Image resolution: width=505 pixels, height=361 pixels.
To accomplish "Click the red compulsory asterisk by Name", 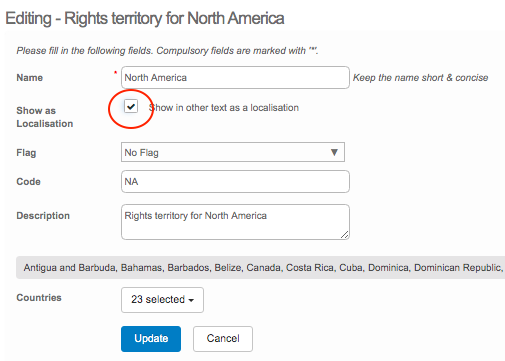I will [115, 72].
